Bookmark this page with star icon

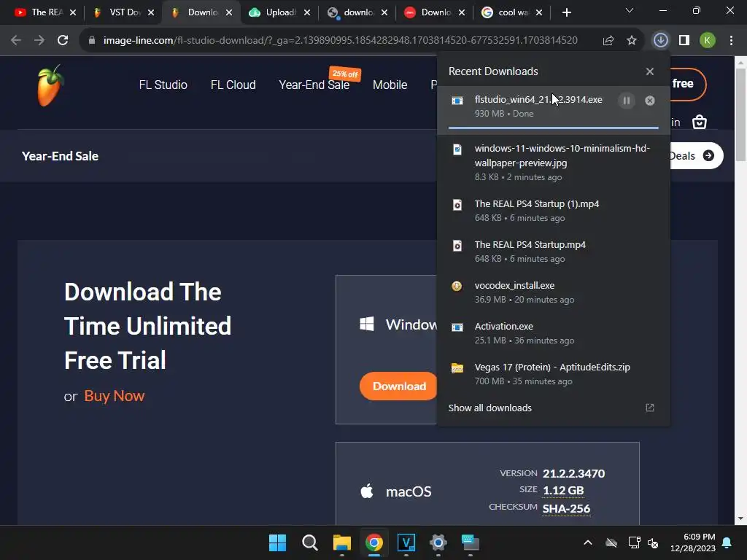(632, 40)
